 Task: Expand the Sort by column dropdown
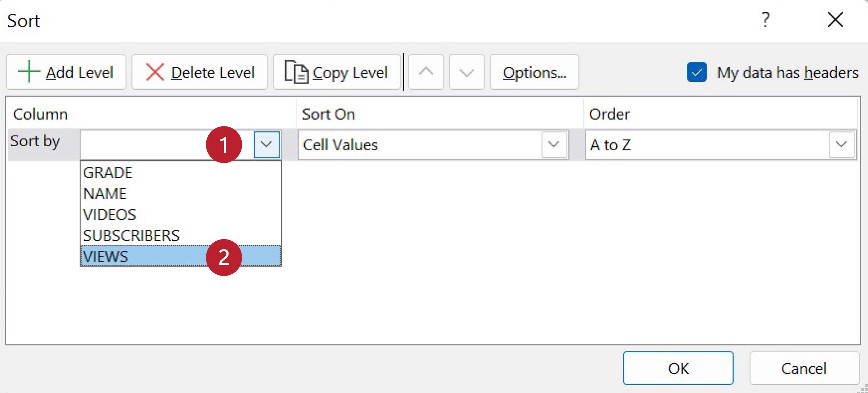click(266, 145)
